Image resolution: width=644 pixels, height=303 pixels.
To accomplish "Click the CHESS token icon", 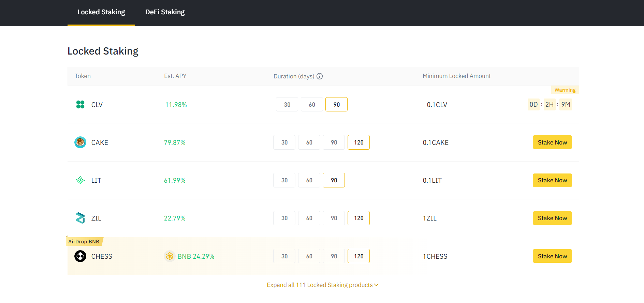I will [80, 256].
